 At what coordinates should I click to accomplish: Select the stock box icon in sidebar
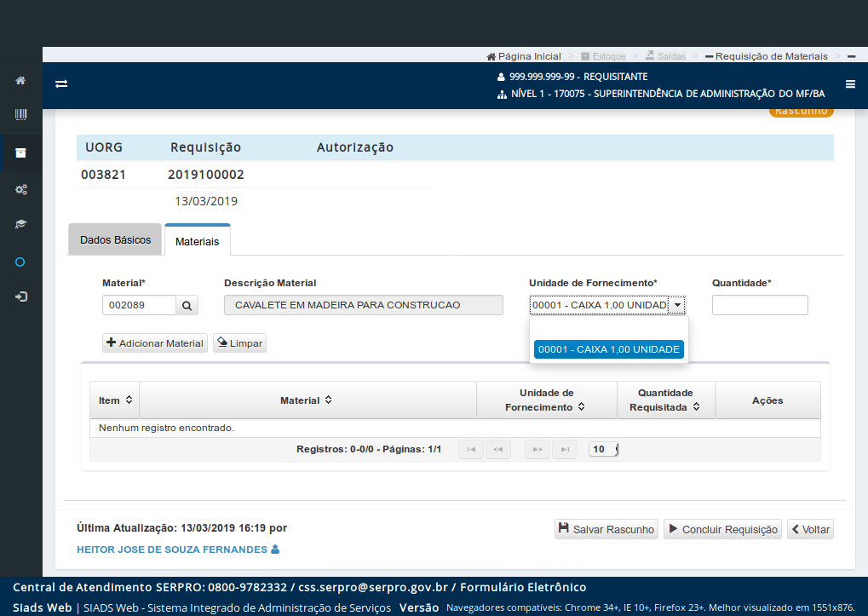click(x=20, y=153)
